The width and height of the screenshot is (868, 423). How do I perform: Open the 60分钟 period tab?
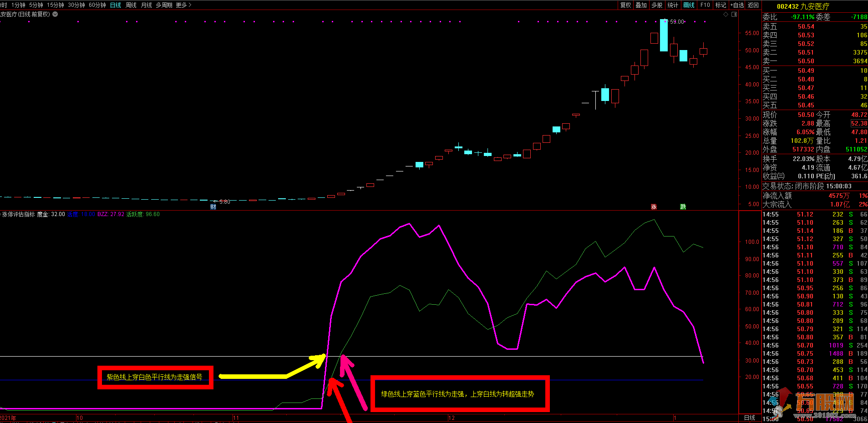click(97, 5)
